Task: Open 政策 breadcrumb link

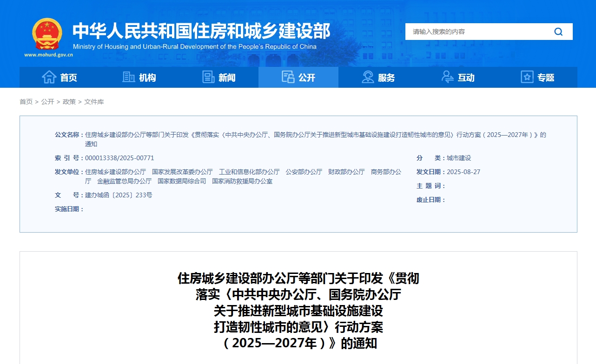Action: click(69, 102)
